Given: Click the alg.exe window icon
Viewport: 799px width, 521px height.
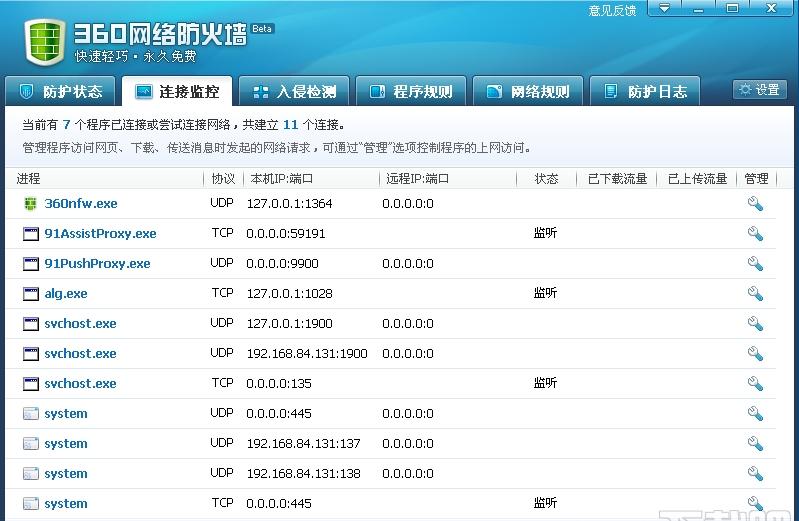Looking at the screenshot, I should (31, 294).
